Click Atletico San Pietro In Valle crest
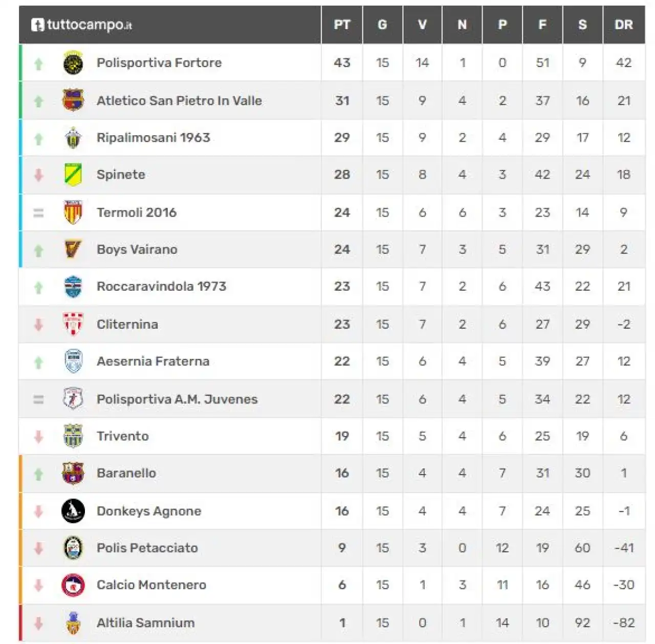 click(73, 100)
